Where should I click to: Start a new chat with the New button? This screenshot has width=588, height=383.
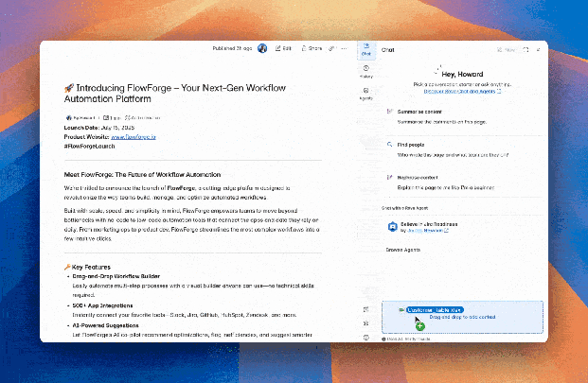pos(507,50)
